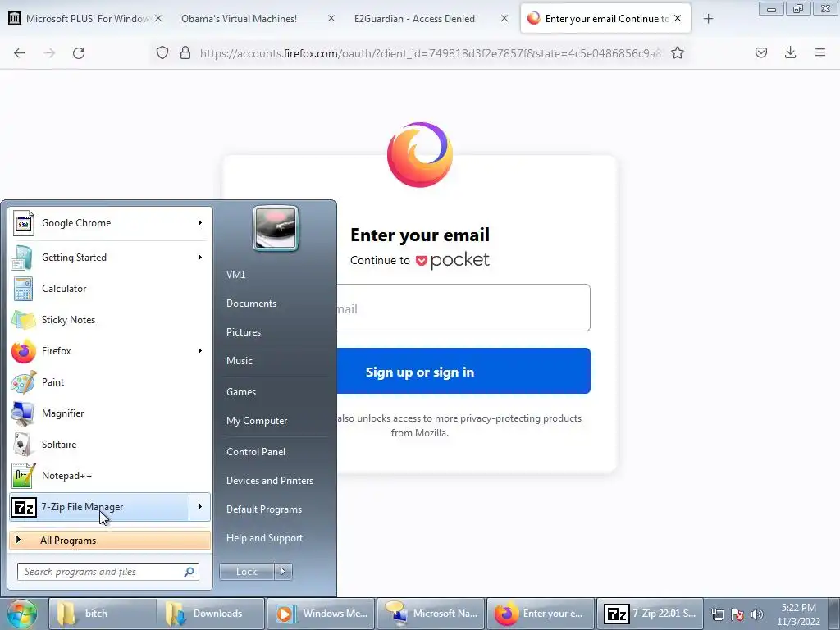Switch to Windows Media Player taskbar button
Screen dimensions: 840x630
(321, 614)
